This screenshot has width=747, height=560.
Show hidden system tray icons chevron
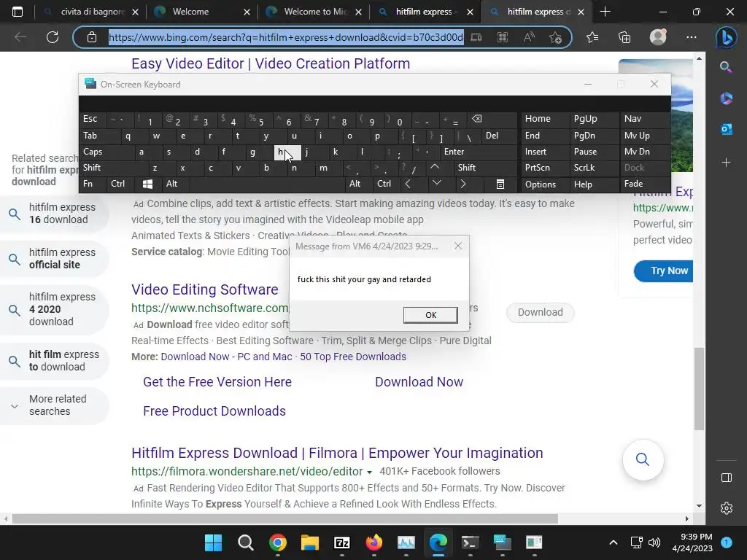[x=613, y=542]
